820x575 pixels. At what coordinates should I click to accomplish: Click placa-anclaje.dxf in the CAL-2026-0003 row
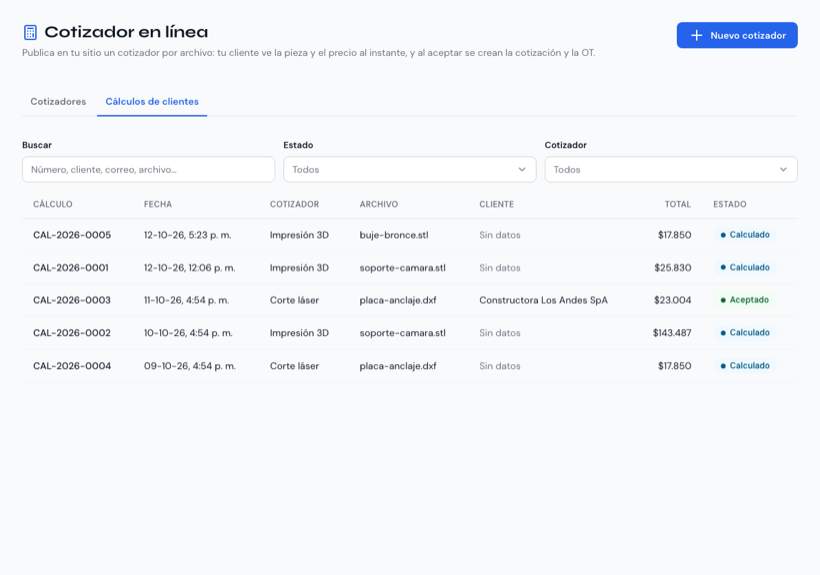pos(397,300)
